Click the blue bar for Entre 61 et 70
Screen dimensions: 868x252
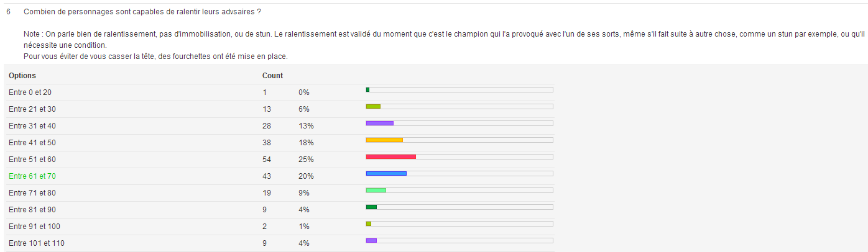[386, 174]
